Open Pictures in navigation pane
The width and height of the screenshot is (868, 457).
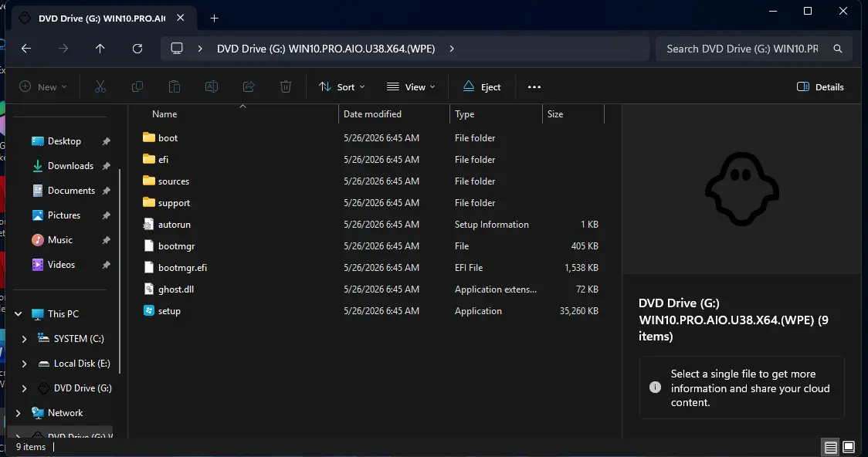[63, 215]
